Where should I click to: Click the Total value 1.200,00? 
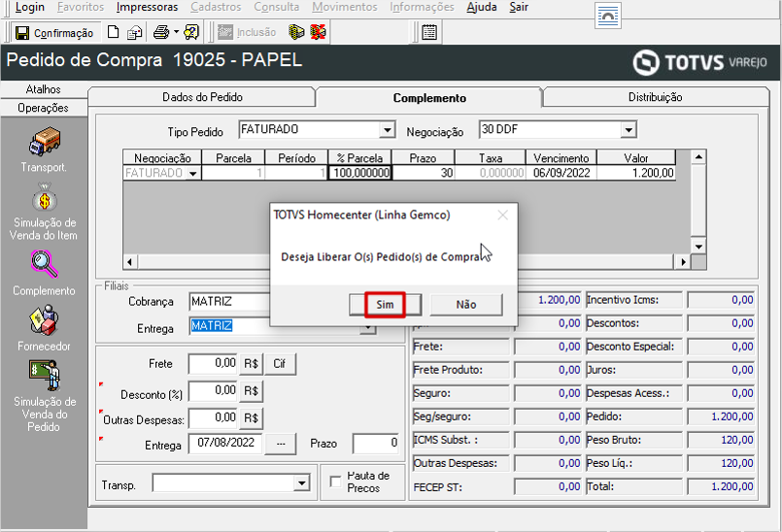[721, 486]
